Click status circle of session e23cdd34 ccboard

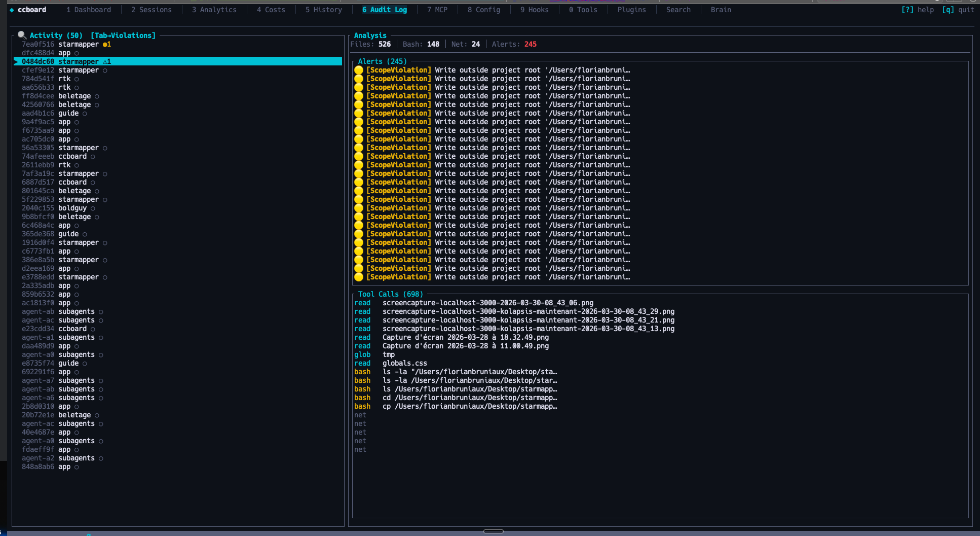(x=93, y=329)
